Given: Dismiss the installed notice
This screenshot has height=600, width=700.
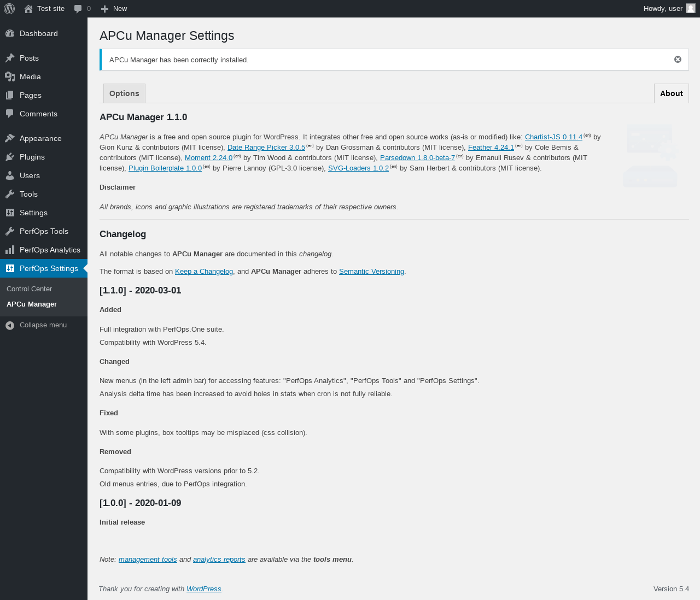Looking at the screenshot, I should (x=678, y=60).
